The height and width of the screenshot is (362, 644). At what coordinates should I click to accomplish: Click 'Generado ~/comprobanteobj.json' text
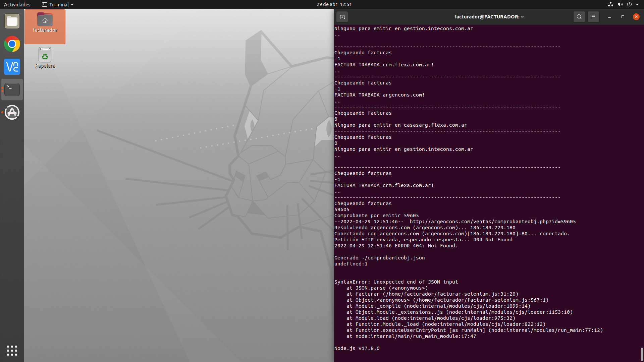tap(380, 258)
